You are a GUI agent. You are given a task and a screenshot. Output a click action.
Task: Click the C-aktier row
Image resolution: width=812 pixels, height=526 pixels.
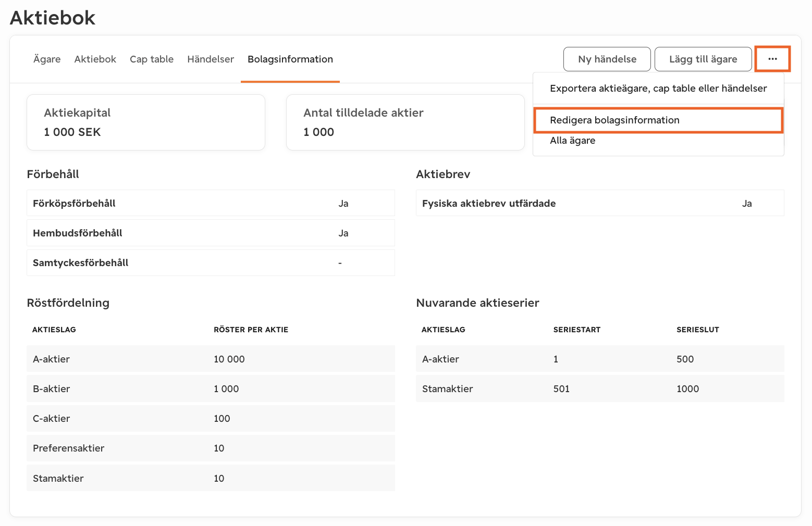211,418
